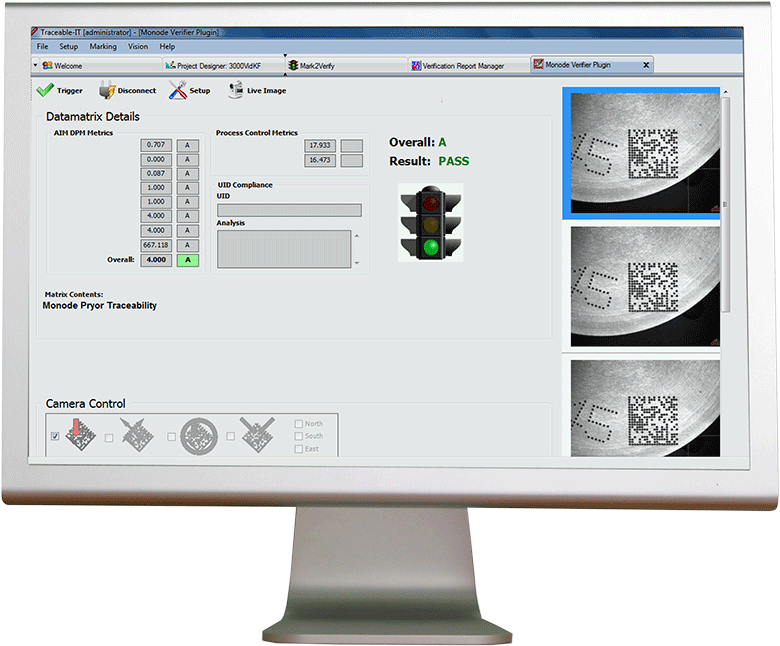Click the UID input field
Viewport: 780px width, 646px height.
pos(289,210)
